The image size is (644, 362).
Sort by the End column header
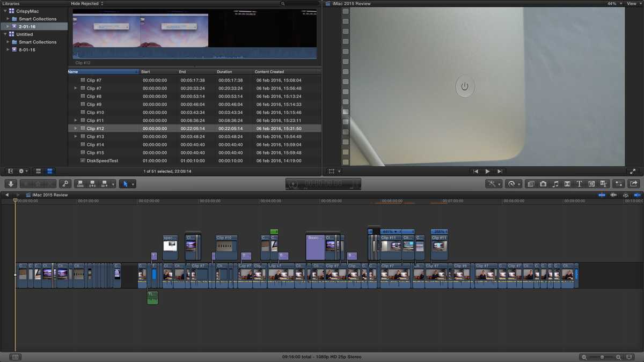(x=196, y=72)
